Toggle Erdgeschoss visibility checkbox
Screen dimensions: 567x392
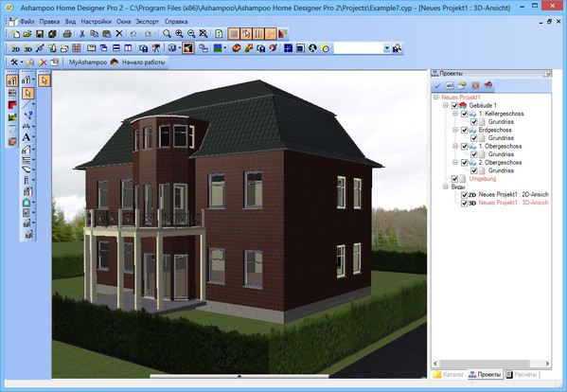pyautogui.click(x=465, y=130)
